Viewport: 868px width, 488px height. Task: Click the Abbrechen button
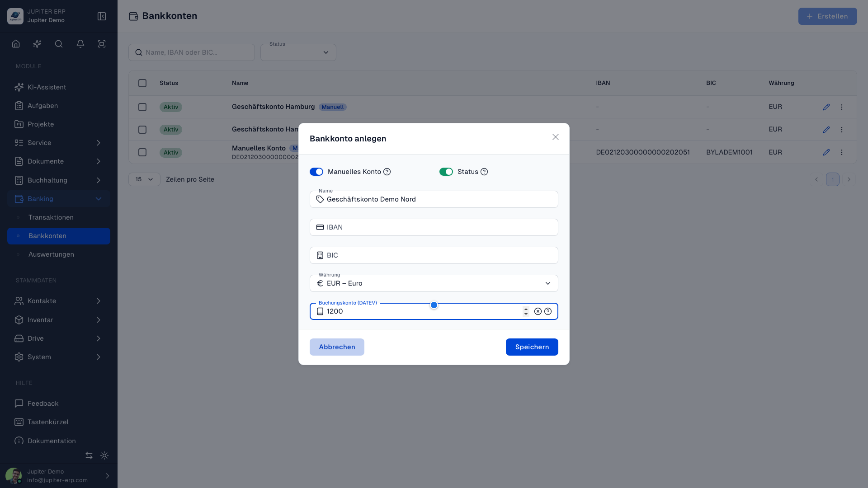(337, 347)
